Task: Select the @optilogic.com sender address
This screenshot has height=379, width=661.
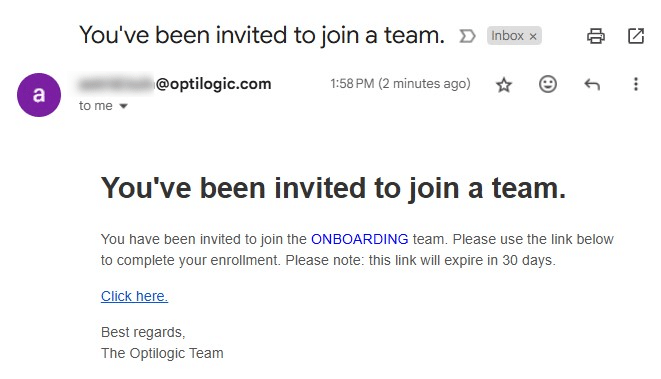Action: [175, 84]
